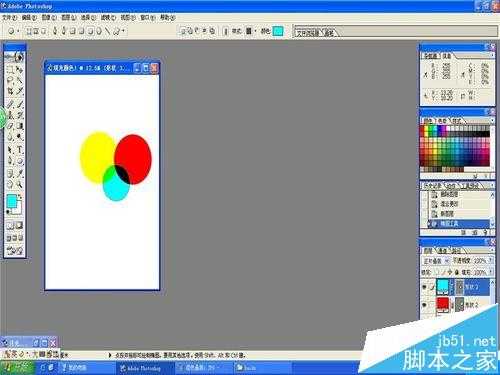Viewport: 500px width, 375px height.
Task: Select the 形状2 layer name
Action: pos(472,305)
